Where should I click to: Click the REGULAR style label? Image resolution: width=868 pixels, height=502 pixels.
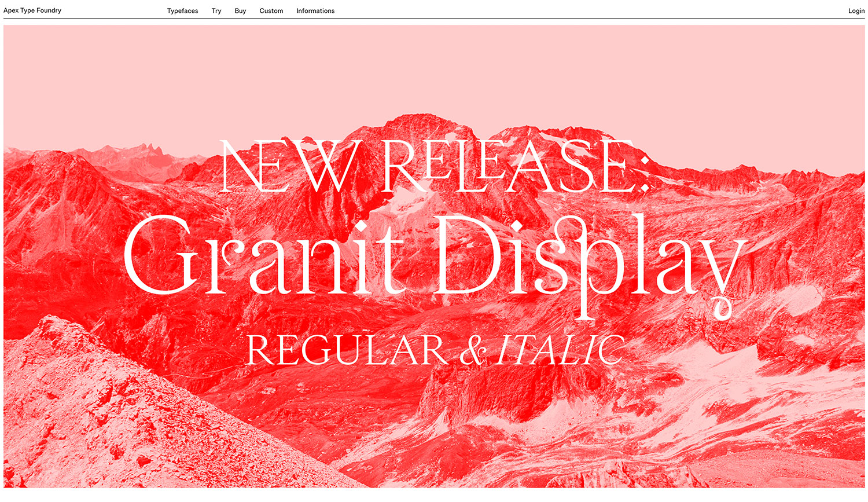pyautogui.click(x=347, y=350)
